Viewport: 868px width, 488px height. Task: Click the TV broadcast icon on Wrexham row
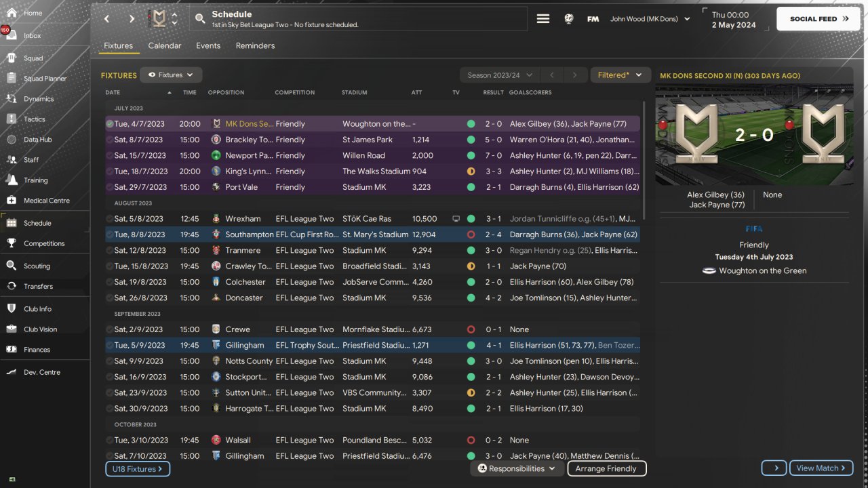pyautogui.click(x=456, y=219)
